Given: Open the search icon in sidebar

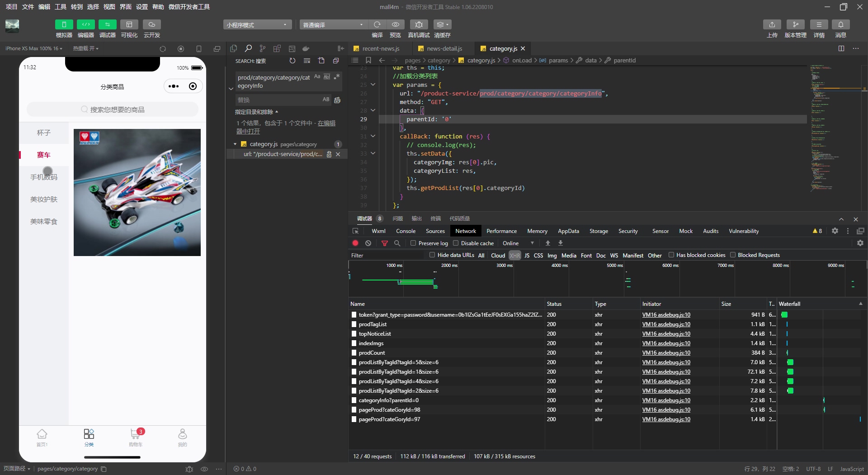Looking at the screenshot, I should pos(248,48).
